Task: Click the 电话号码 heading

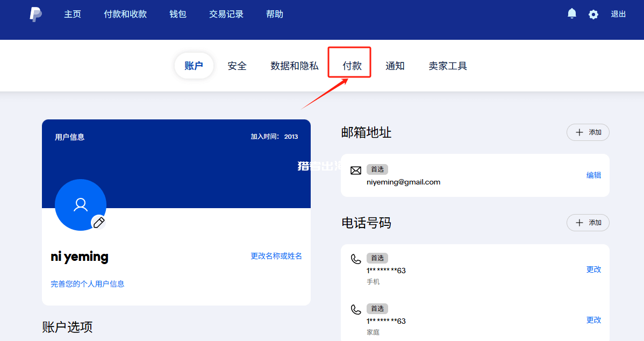Action: pos(367,223)
